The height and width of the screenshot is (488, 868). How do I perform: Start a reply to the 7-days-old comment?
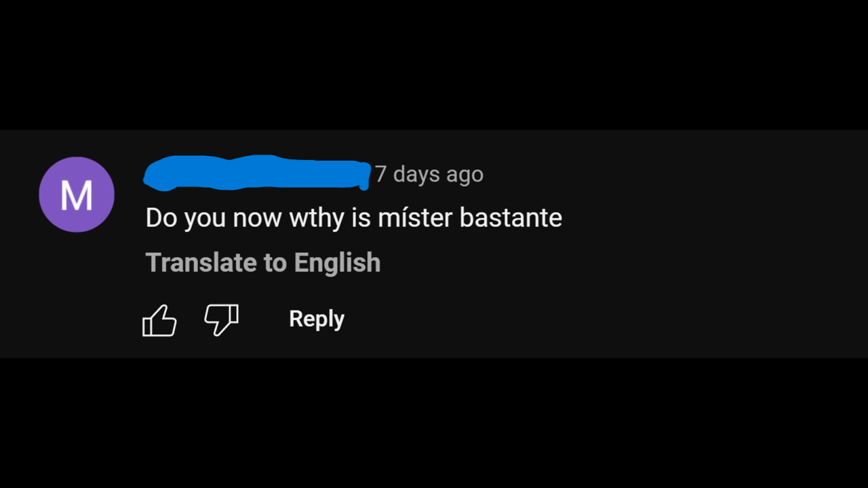click(x=317, y=319)
